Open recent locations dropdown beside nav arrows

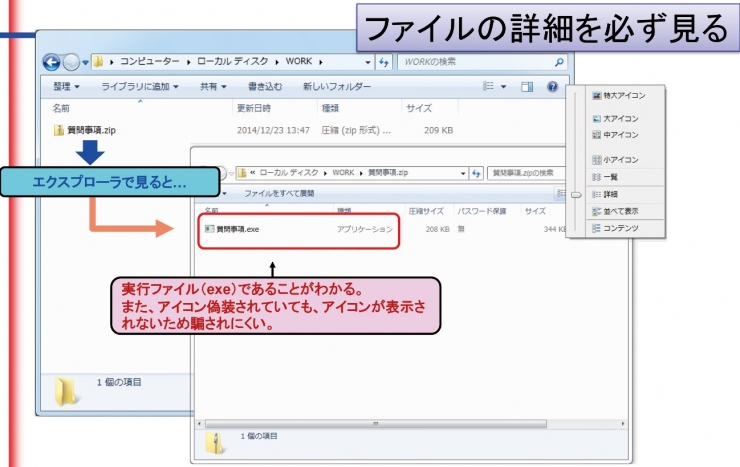85,62
